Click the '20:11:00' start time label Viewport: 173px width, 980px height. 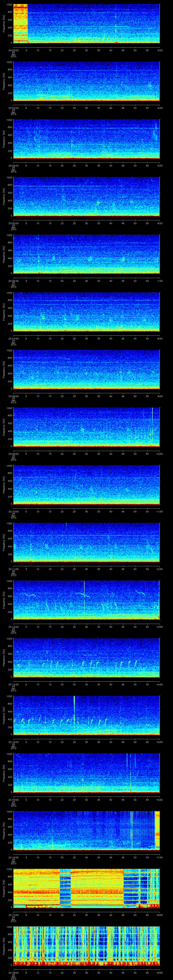pyautogui.click(x=13, y=569)
